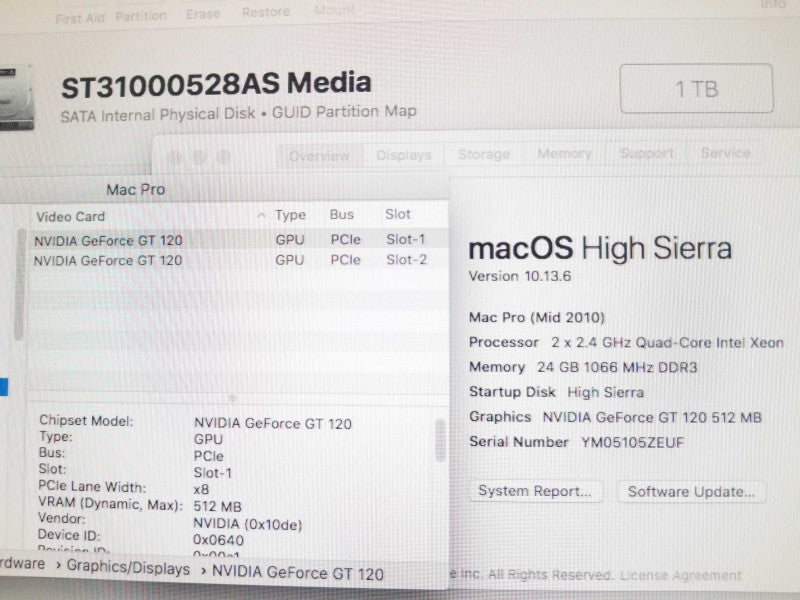Screen dimensions: 800x600
Task: Click the Version 10.13.6 text
Action: pos(520,277)
